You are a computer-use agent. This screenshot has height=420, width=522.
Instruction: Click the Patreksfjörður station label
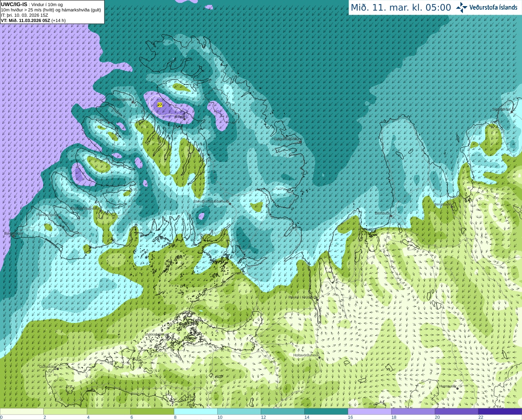(48, 214)
